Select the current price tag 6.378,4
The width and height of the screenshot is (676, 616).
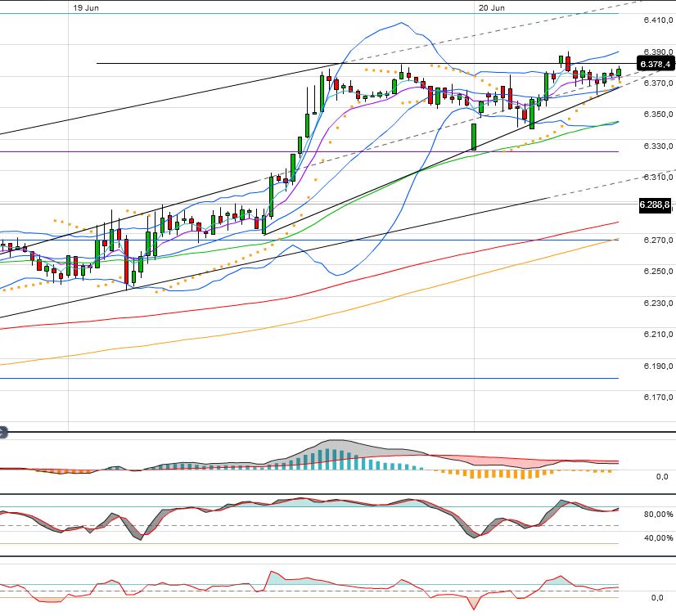pyautogui.click(x=656, y=64)
